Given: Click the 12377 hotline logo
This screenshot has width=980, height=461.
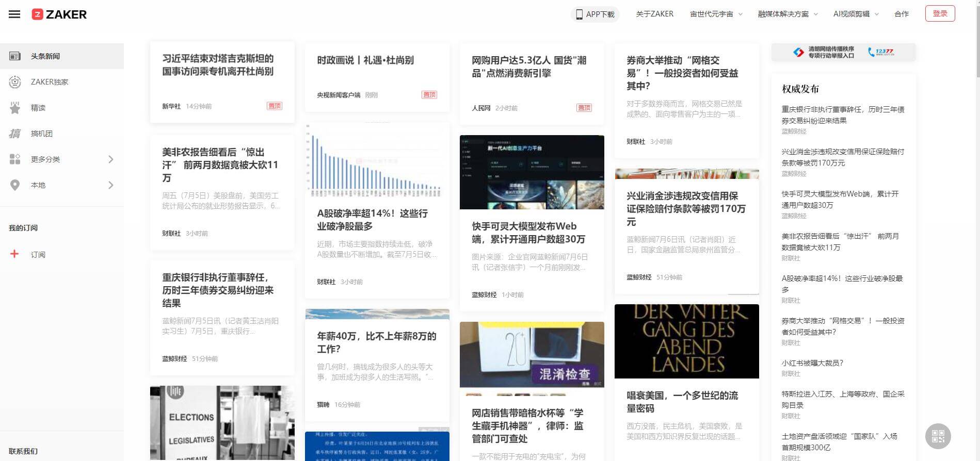Looking at the screenshot, I should (881, 52).
